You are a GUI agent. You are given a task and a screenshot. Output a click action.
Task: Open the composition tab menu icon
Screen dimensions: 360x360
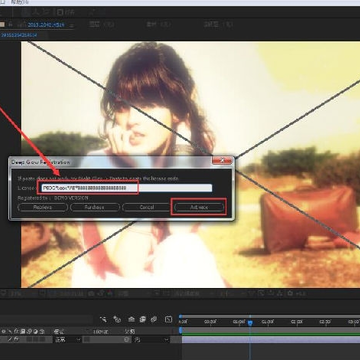(x=72, y=25)
